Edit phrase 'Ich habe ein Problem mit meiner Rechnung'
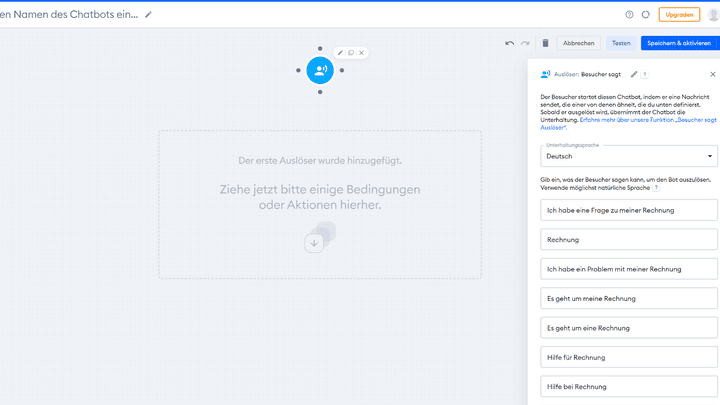Image resolution: width=720 pixels, height=405 pixels. 629,269
